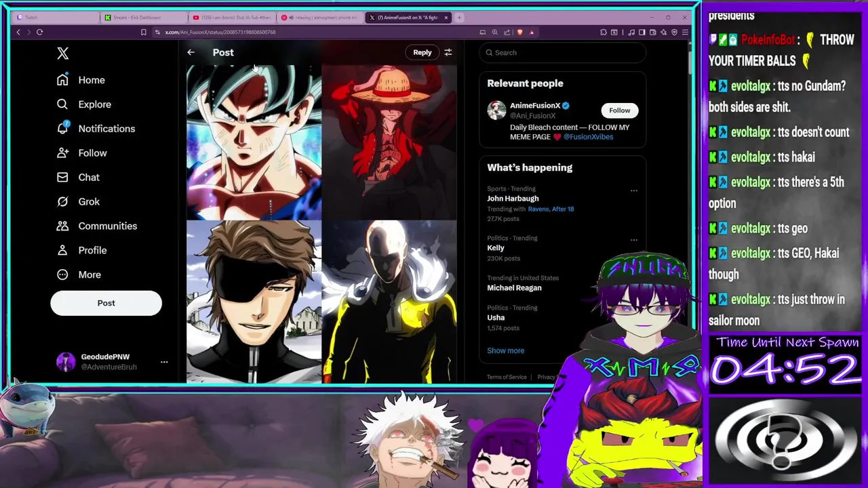The image size is (868, 488).
Task: Switch to the Kick Dashboard stream tab
Action: pyautogui.click(x=142, y=18)
